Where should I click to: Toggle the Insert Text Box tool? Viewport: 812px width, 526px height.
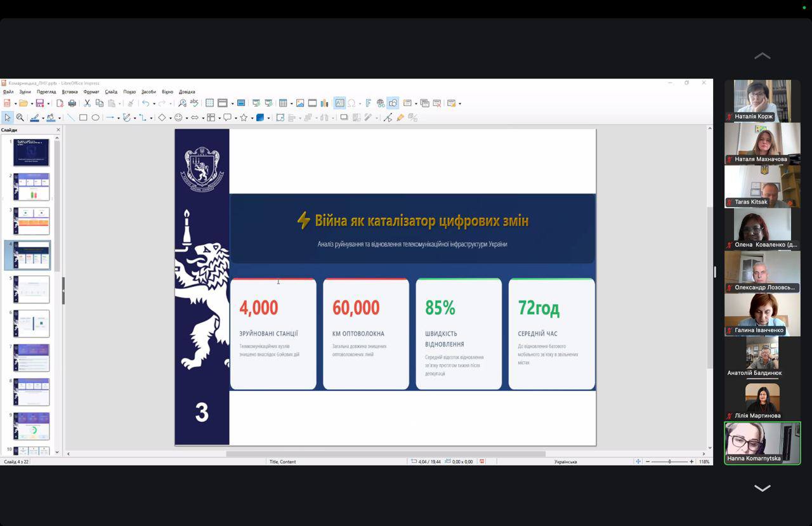pyautogui.click(x=339, y=103)
